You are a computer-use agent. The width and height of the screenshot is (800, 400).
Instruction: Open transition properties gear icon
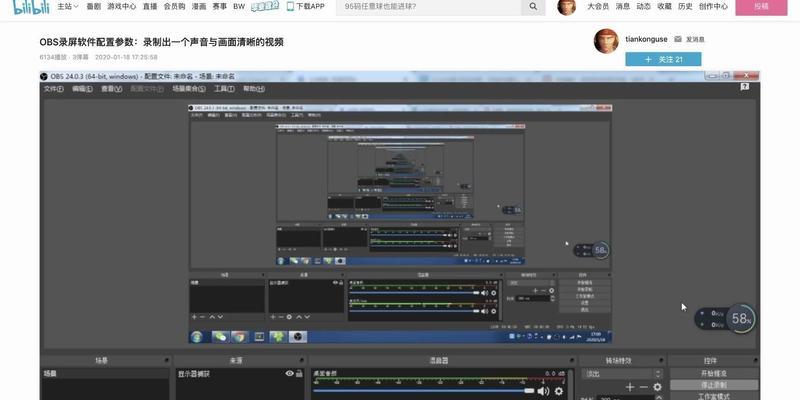657,387
